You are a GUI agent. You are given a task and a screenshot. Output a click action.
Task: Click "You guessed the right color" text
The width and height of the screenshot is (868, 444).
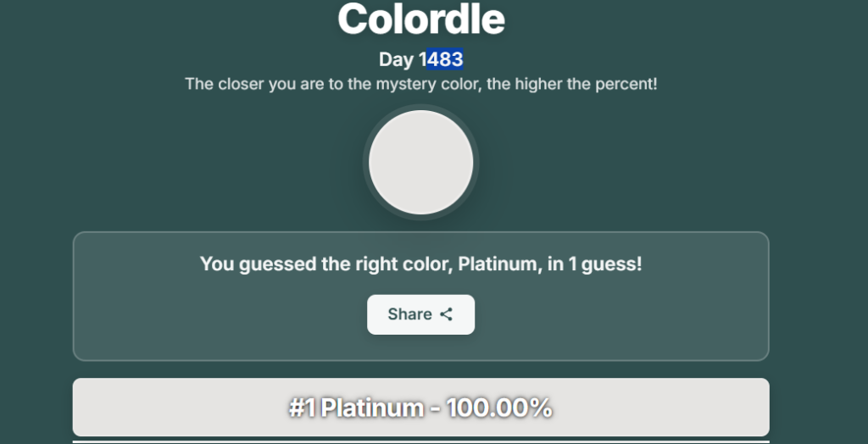pos(326,264)
